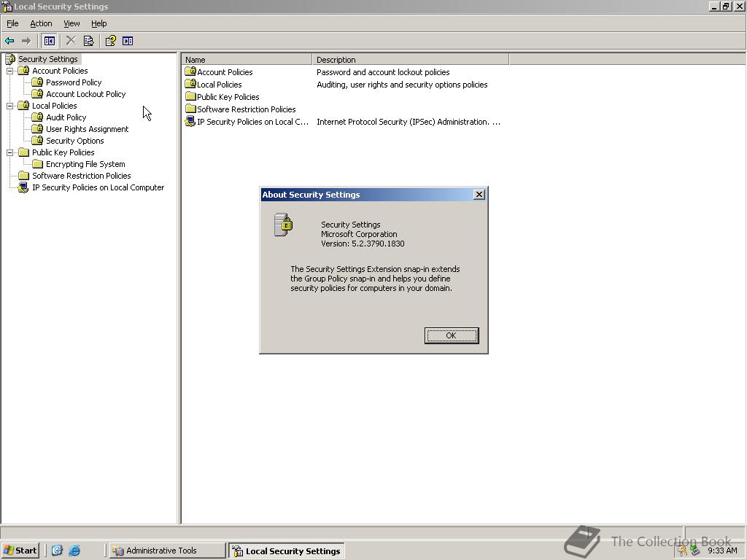Viewport: 747px width, 560px height.
Task: Select 'IP Security Policies on Local Computer' tree label
Action: pyautogui.click(x=98, y=187)
